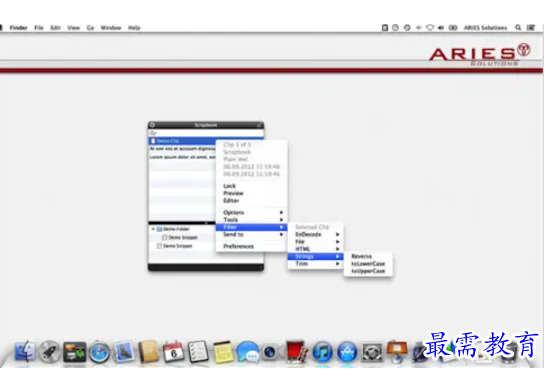Click the Apple menu logo

tap(1, 28)
